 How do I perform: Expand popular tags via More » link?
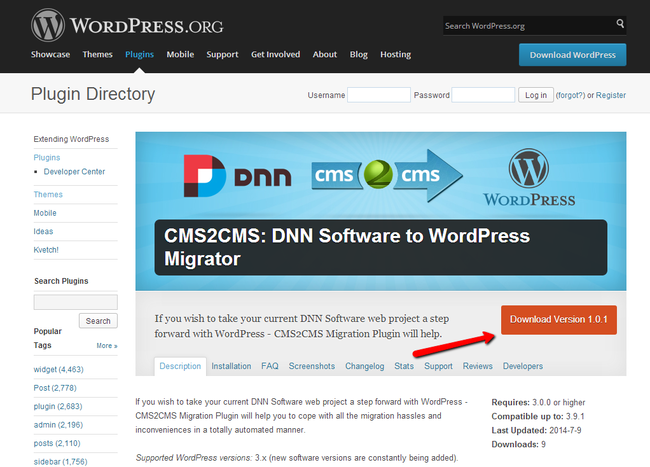pos(106,345)
